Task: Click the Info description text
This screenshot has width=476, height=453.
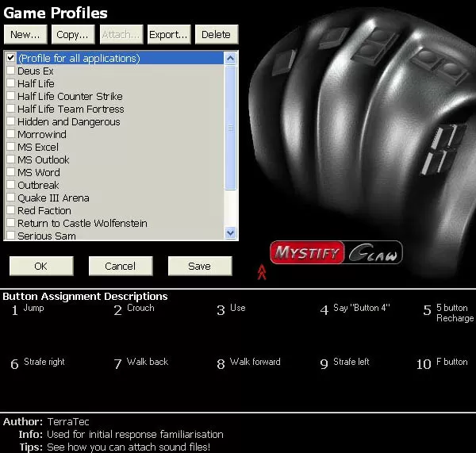Action: tap(135, 435)
